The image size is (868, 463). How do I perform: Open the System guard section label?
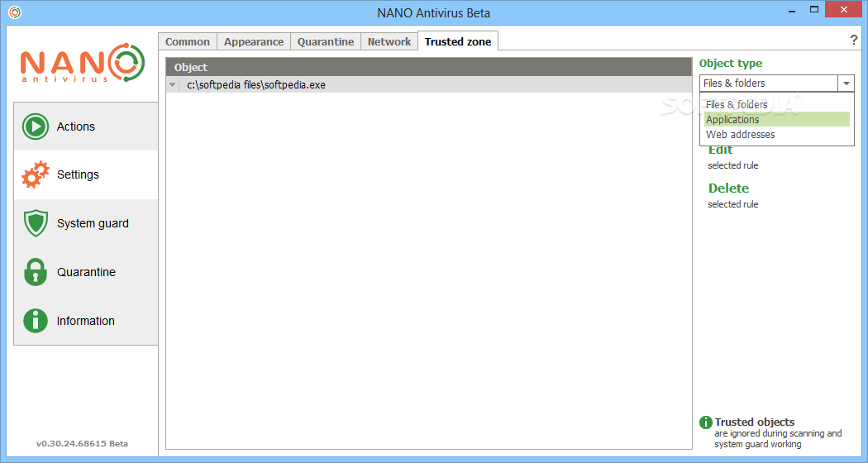[x=93, y=223]
